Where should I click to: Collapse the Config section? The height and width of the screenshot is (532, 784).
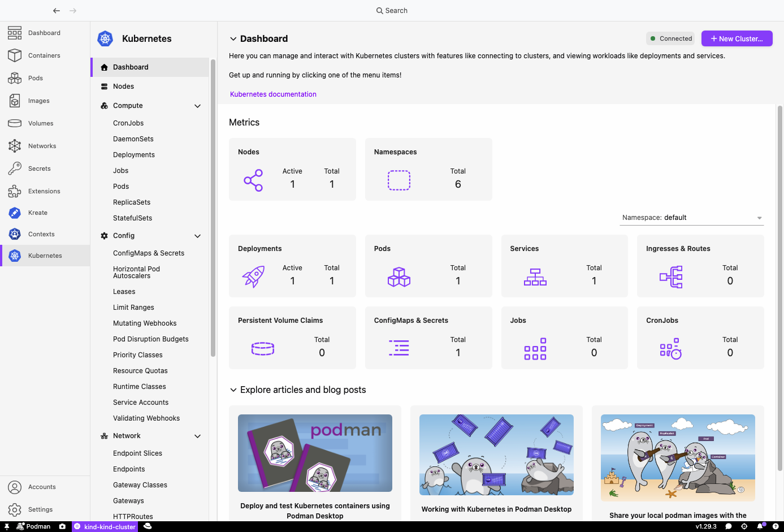click(197, 236)
